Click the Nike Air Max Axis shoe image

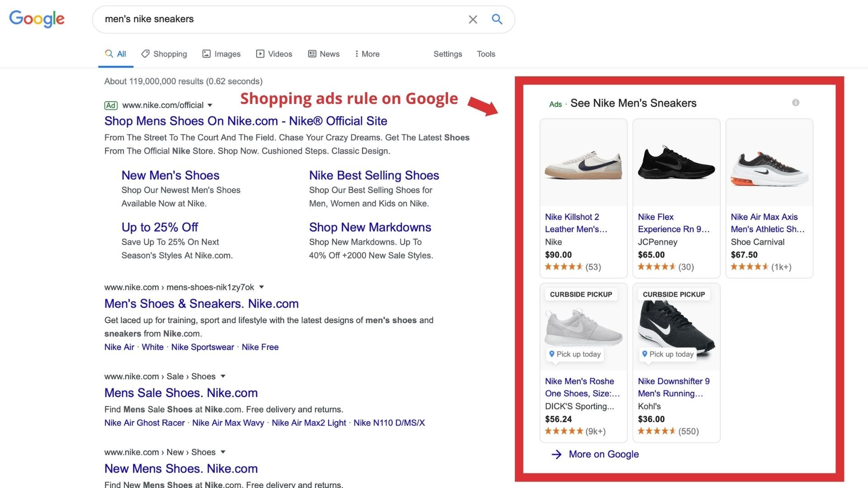(769, 168)
